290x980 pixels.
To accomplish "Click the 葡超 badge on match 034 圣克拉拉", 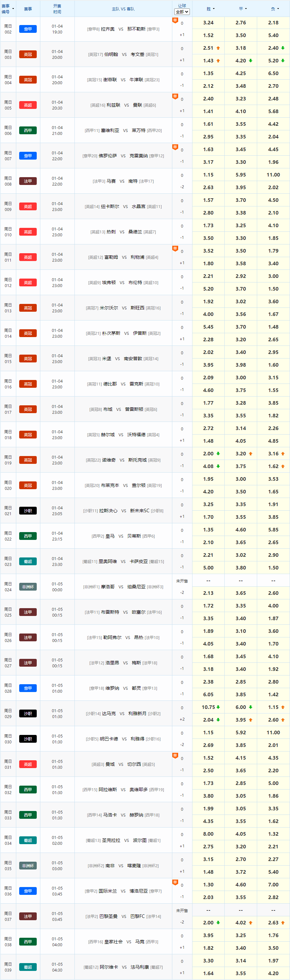I will 28,840.
